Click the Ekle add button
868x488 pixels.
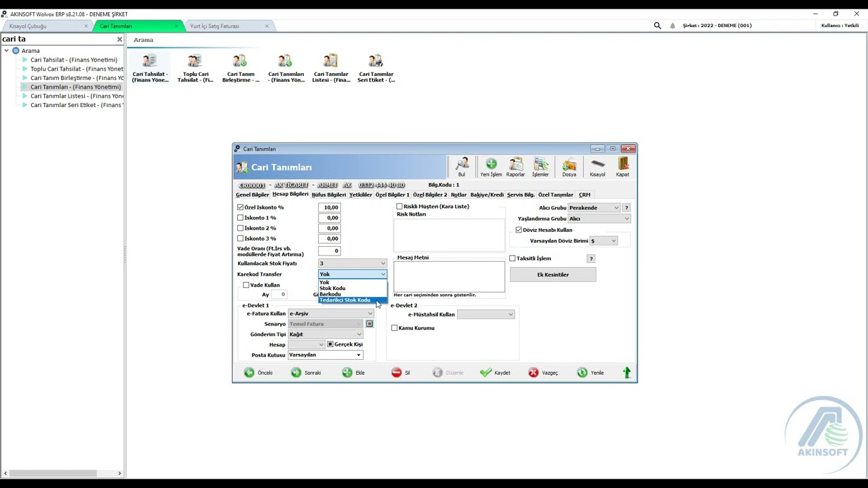[x=353, y=373]
